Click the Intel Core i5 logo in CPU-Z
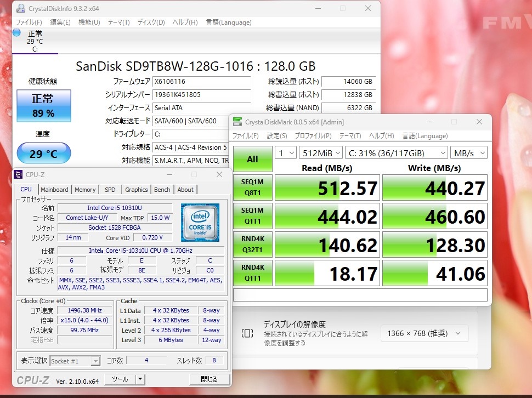Screen dimensions: 532x398 (x=200, y=223)
